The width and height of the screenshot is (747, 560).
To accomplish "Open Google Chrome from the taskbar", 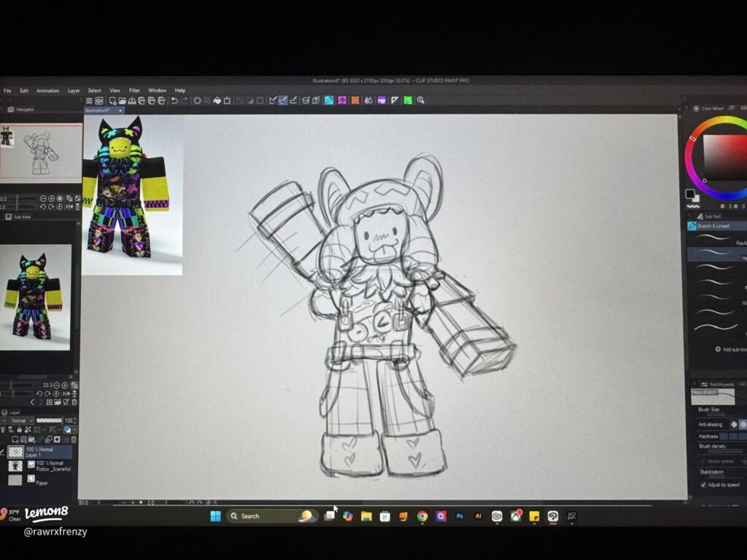I will pyautogui.click(x=422, y=516).
